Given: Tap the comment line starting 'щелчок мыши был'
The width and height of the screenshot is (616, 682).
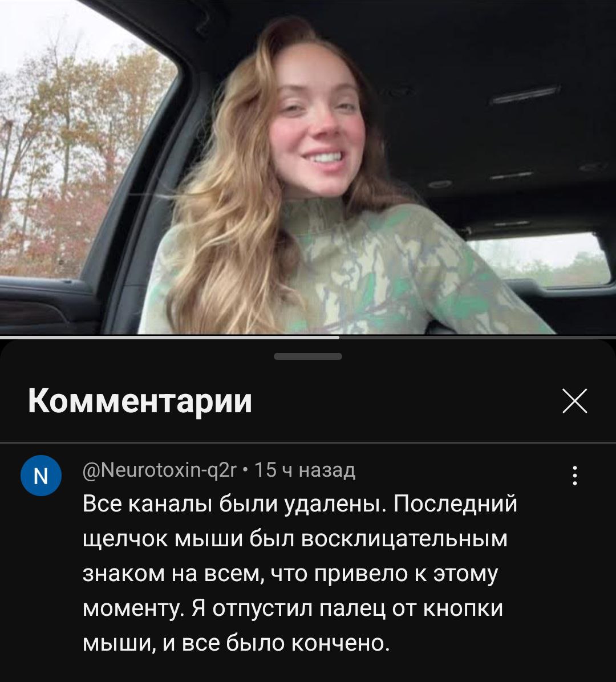Looking at the screenshot, I should [295, 539].
